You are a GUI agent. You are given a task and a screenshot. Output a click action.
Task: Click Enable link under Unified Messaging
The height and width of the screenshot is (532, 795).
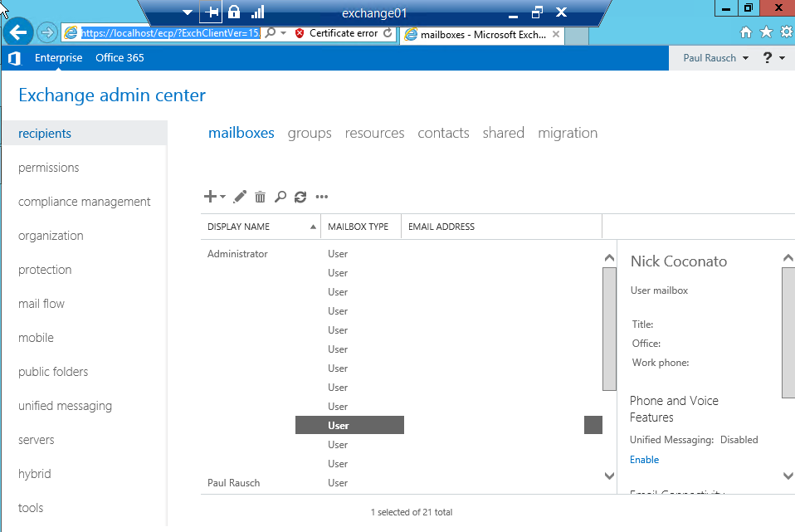(x=644, y=460)
